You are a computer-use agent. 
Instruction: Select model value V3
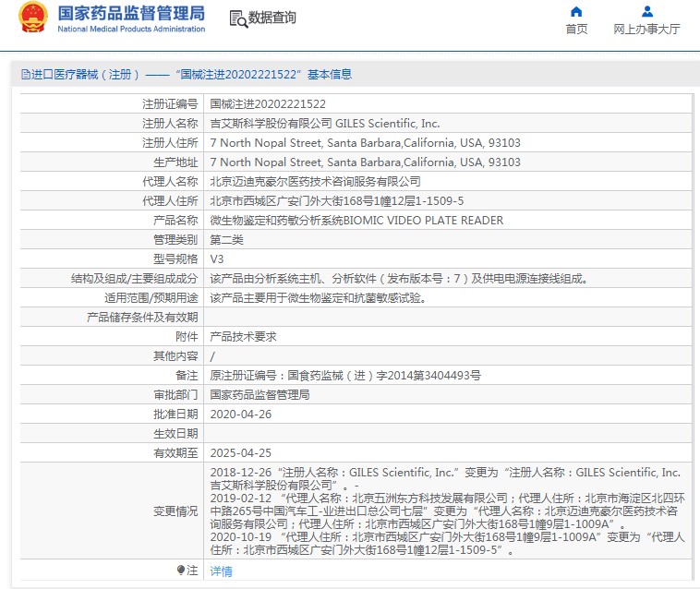coord(217,259)
